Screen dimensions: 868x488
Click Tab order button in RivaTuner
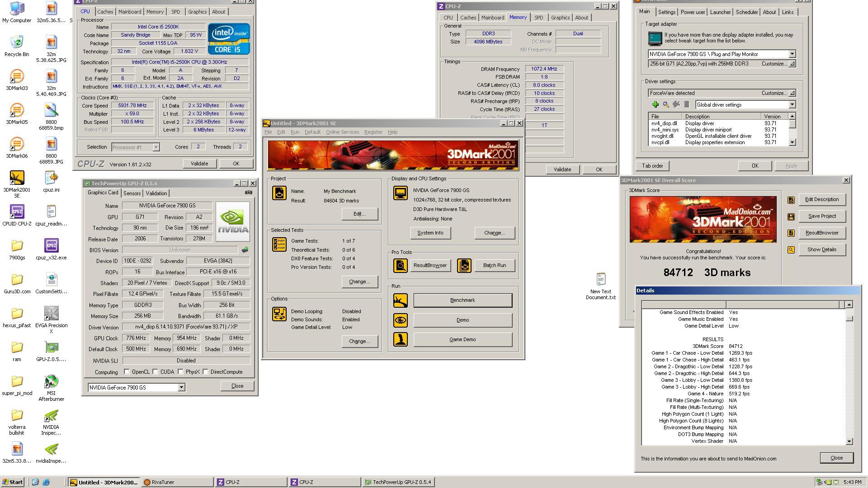tap(652, 166)
